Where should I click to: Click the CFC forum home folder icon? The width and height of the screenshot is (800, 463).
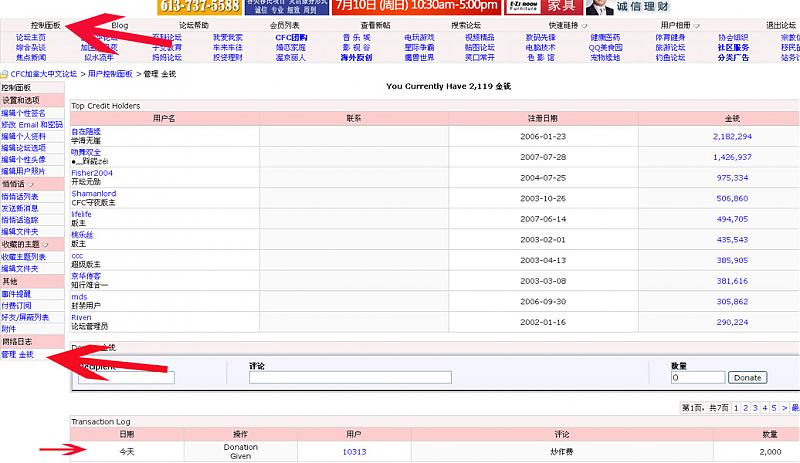pyautogui.click(x=5, y=74)
